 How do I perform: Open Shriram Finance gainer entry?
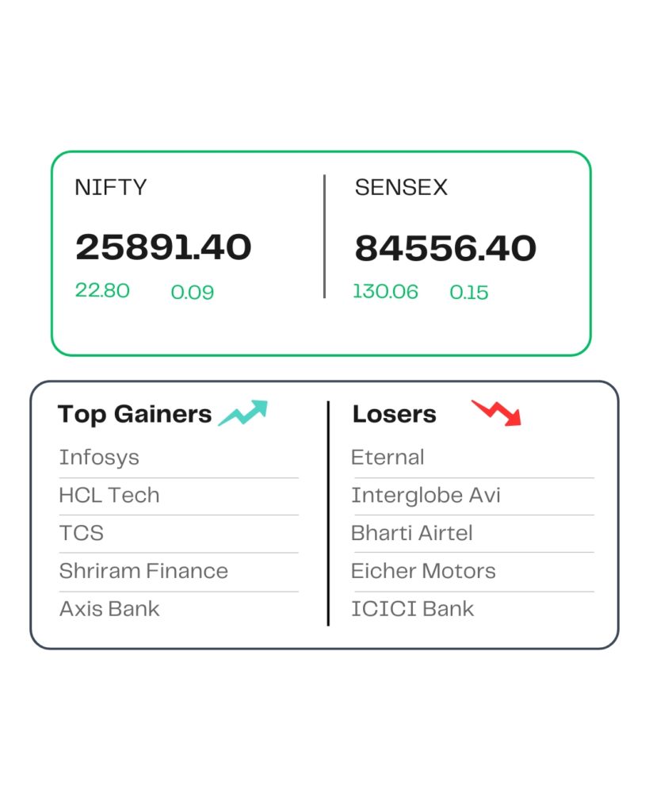pyautogui.click(x=143, y=571)
